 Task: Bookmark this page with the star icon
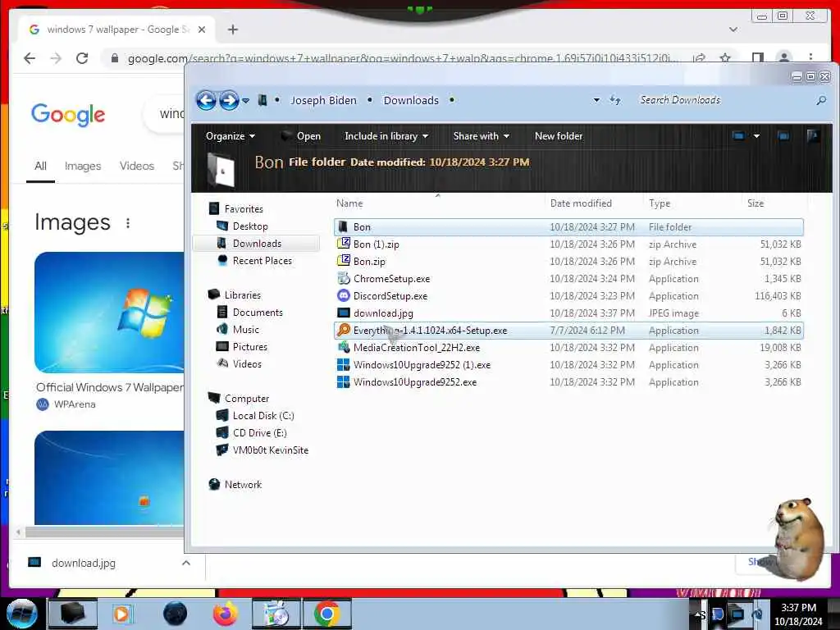pyautogui.click(x=725, y=58)
